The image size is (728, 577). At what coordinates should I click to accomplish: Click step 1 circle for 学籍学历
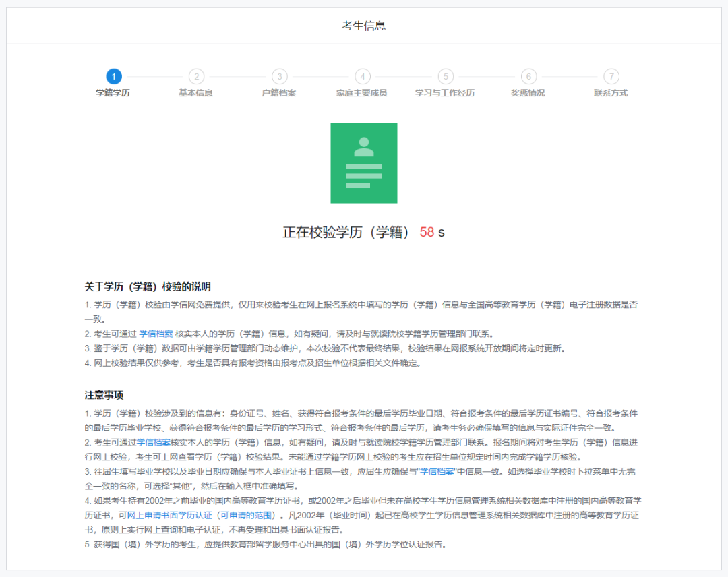click(x=114, y=77)
